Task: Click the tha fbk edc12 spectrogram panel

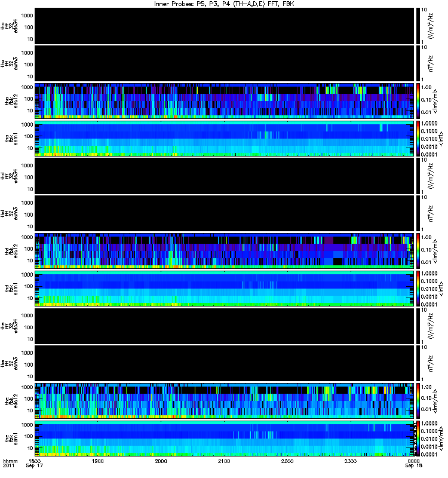Action: pyautogui.click(x=225, y=101)
